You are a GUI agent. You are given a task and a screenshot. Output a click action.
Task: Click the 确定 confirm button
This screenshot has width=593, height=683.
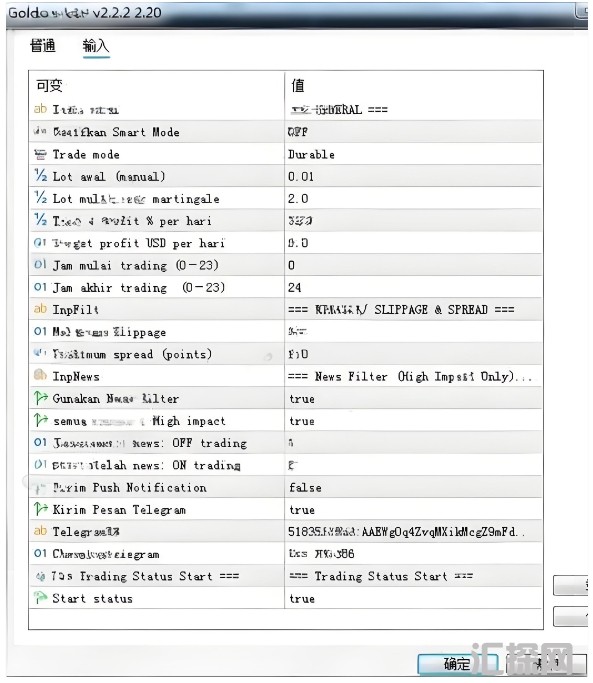[457, 664]
